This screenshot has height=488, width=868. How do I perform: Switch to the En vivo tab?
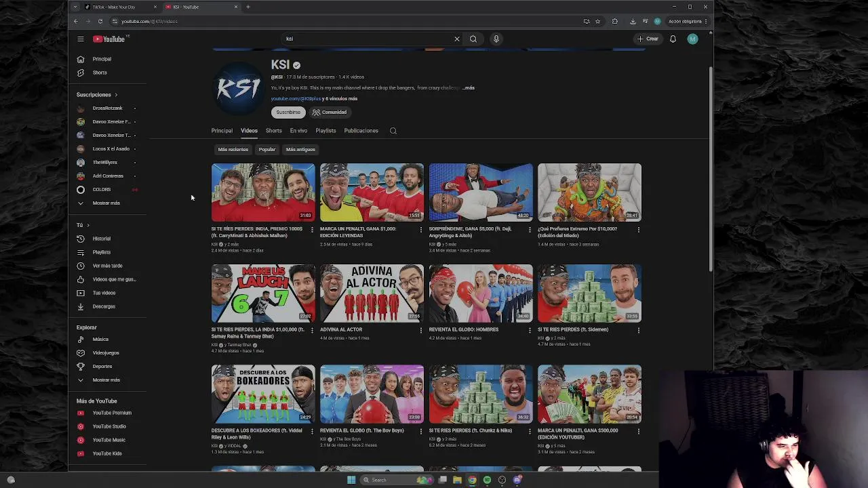(x=298, y=131)
